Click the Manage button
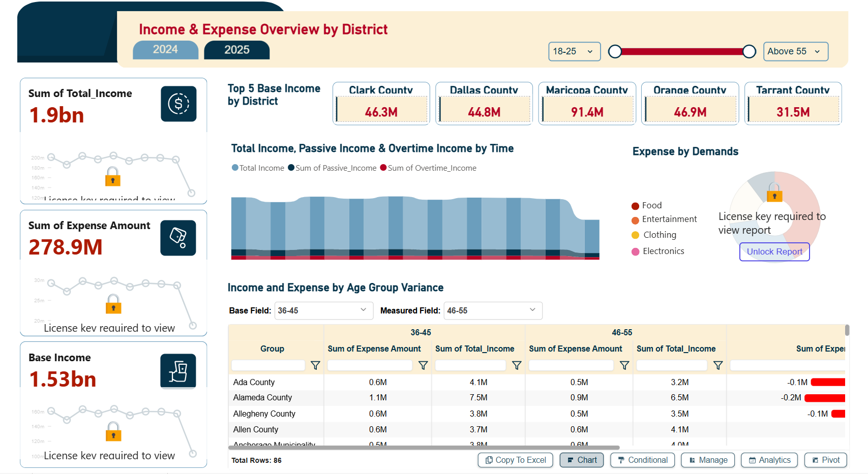 point(708,460)
